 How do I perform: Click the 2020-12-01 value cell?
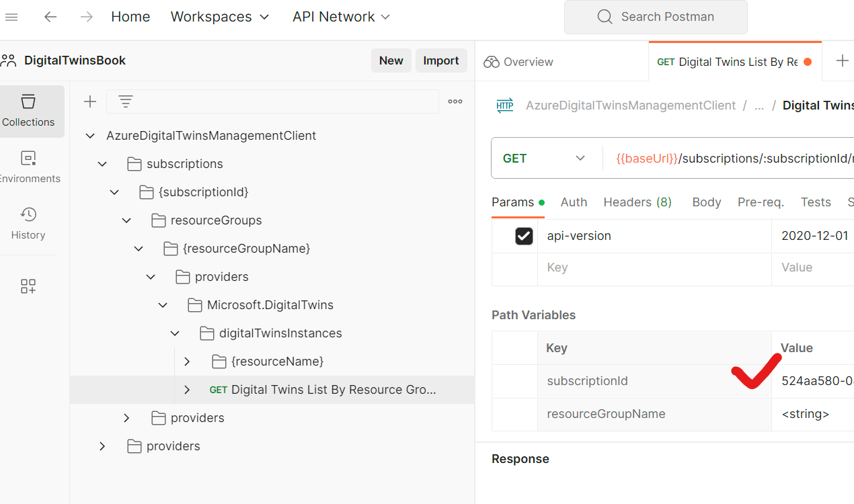coord(813,236)
